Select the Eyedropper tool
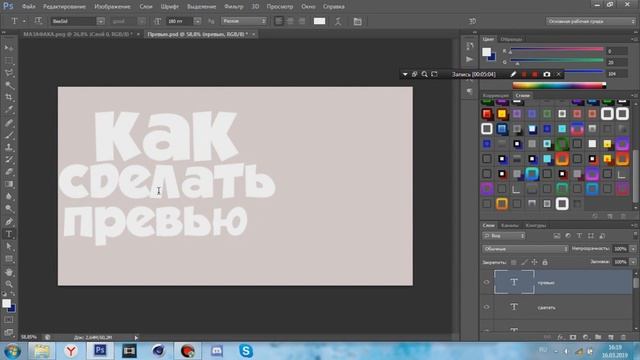The image size is (640, 360). tap(9, 110)
